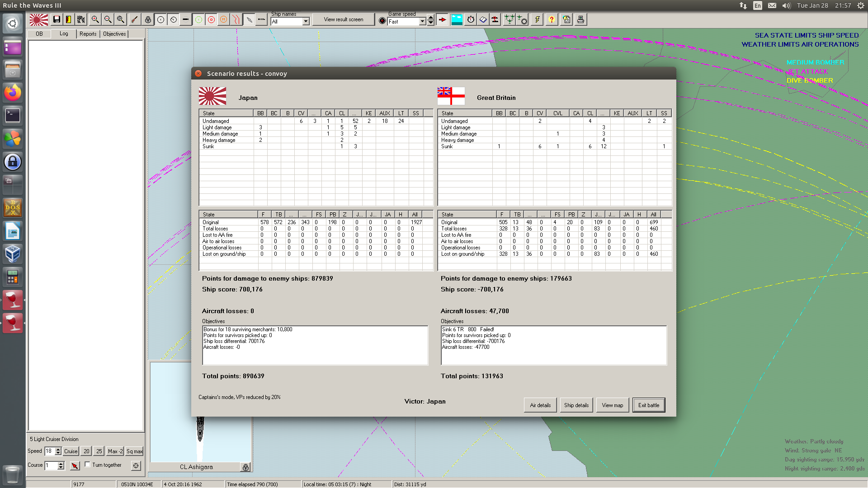
Task: Close the Scenario results dialog
Action: pos(198,74)
